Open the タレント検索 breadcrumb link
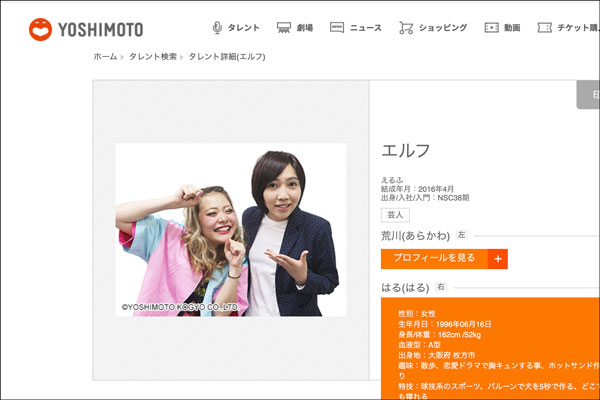Screen dimensions: 600x400 click(152, 57)
